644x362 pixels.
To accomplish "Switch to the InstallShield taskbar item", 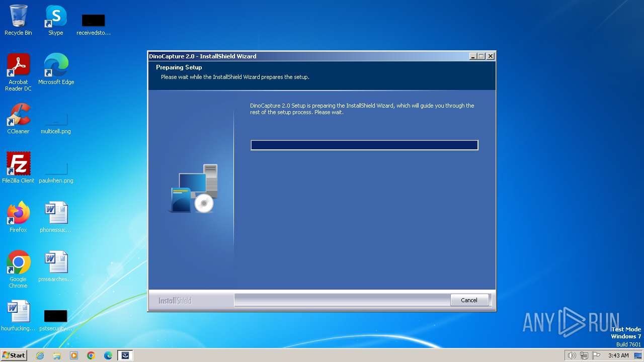I will tap(125, 355).
